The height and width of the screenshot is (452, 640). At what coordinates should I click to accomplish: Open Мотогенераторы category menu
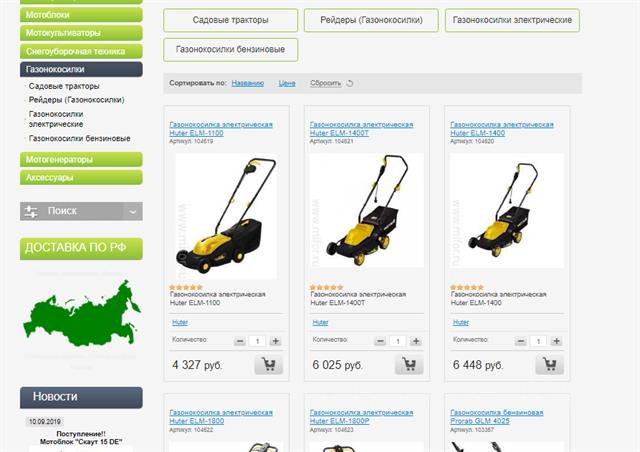[81, 160]
